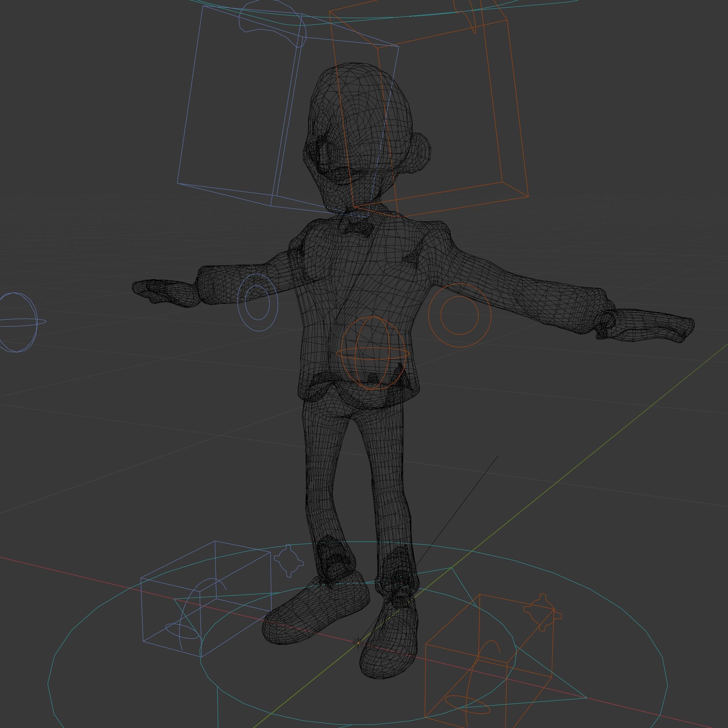
Task: Select the orange double-ring control beside the torso
Action: [x=460, y=316]
